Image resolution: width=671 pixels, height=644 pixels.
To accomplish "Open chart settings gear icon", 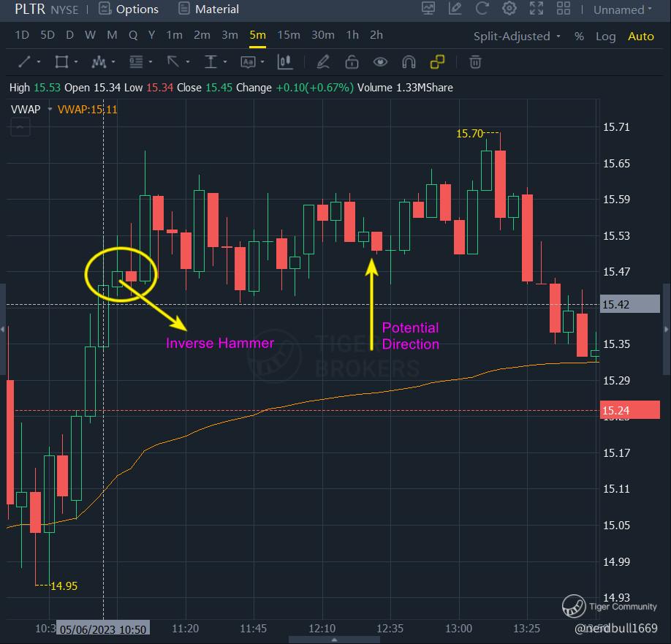I will click(x=509, y=9).
